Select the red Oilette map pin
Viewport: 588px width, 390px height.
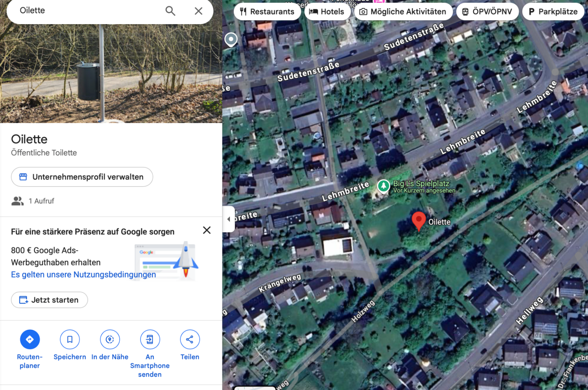pyautogui.click(x=418, y=221)
